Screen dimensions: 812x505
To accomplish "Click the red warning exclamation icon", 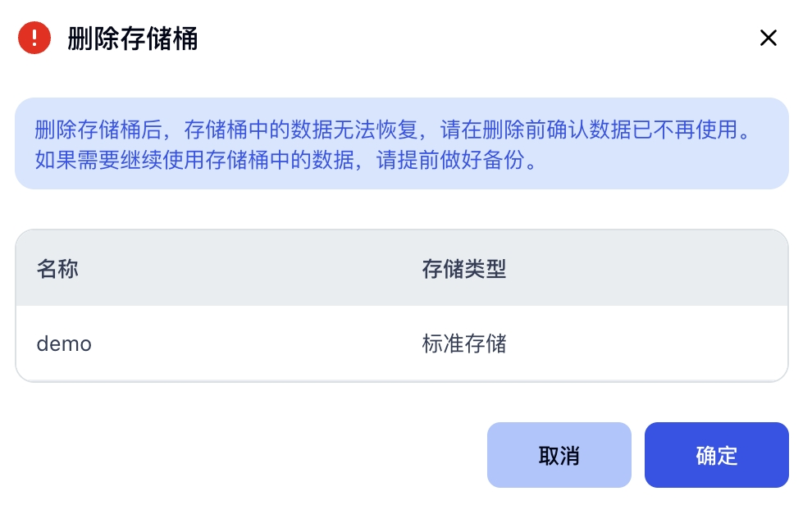I will (x=34, y=38).
